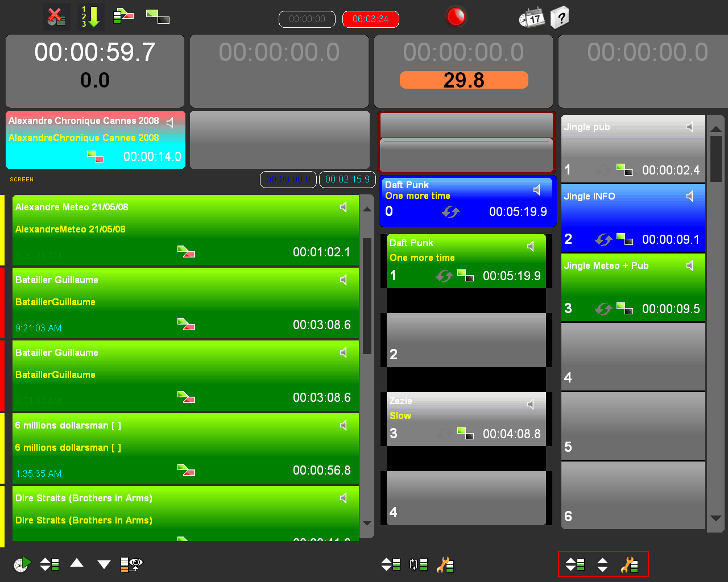Viewport: 728px width, 582px height.
Task: Mute the Alexandre Meteo 21/05/08 track
Action: 344,207
